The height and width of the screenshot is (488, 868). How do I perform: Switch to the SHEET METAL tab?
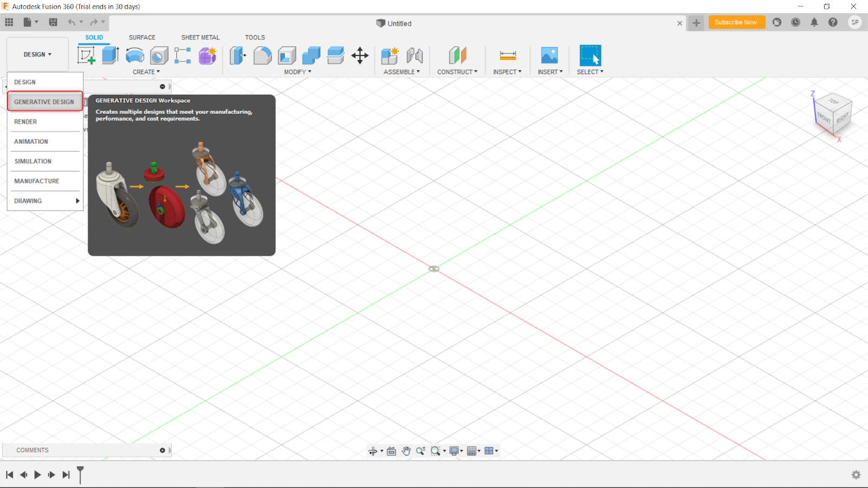click(x=200, y=37)
